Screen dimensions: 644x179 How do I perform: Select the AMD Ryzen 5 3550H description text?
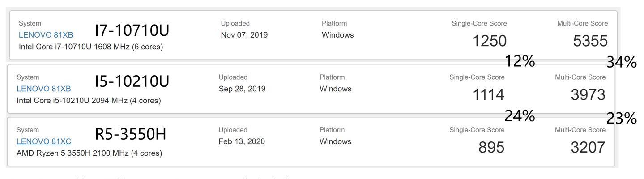point(90,153)
